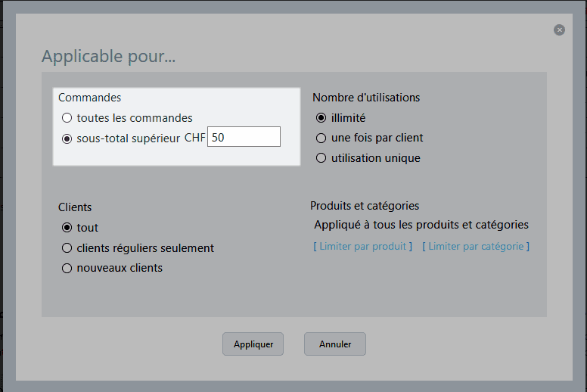Pick "clients réguliers seulement" option
Image resolution: width=587 pixels, height=392 pixels.
pyautogui.click(x=67, y=248)
